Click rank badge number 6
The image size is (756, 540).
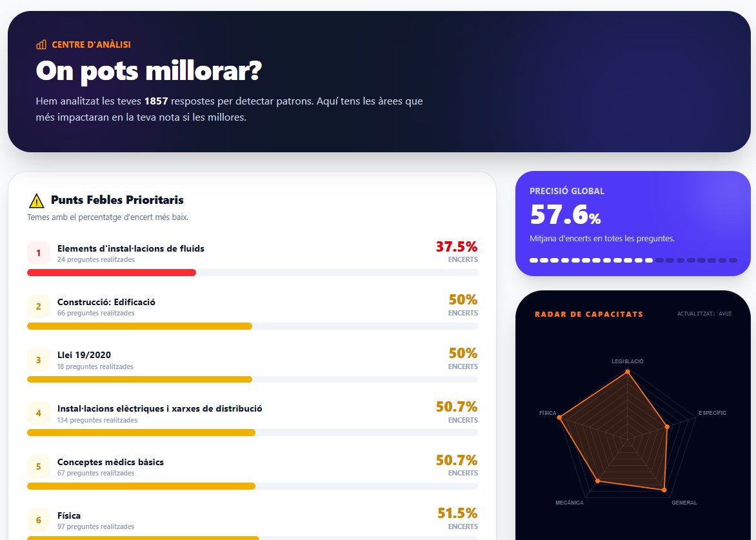tap(38, 520)
